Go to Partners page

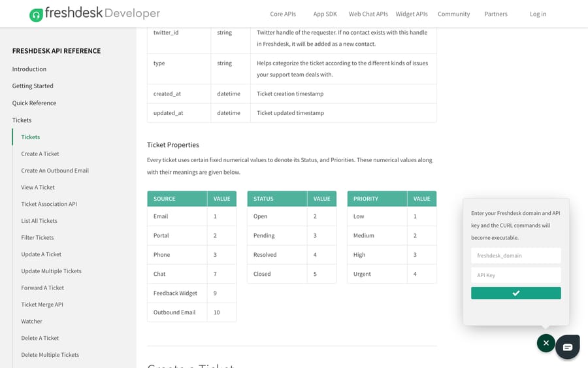point(495,14)
